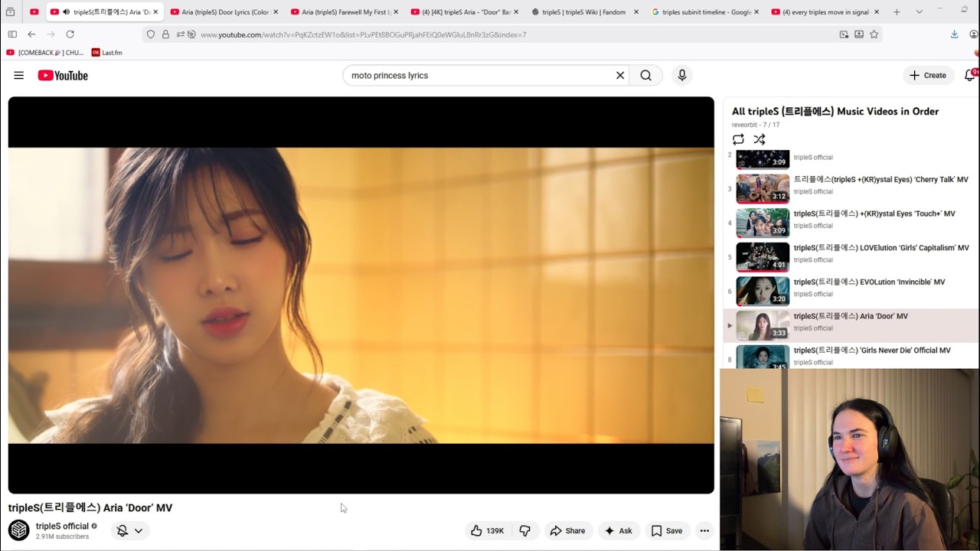Screen dimensions: 980x551
Task: Open the tripleS official channel name
Action: coord(62,526)
